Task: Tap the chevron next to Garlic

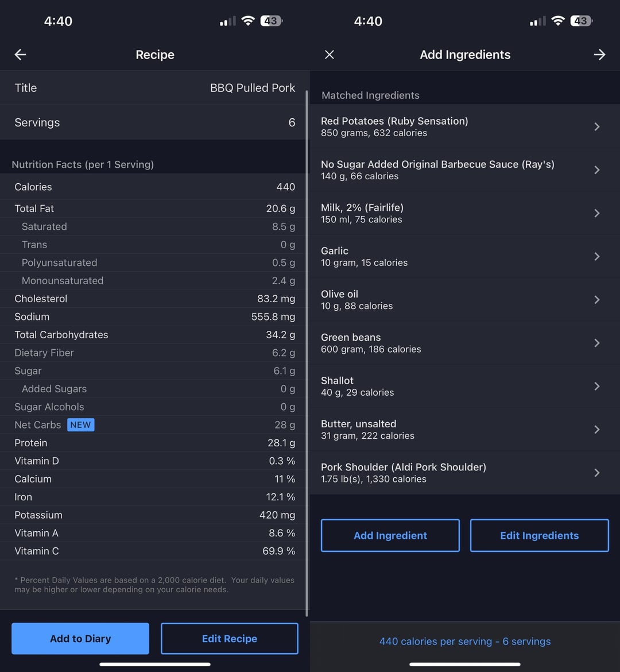Action: (x=597, y=256)
